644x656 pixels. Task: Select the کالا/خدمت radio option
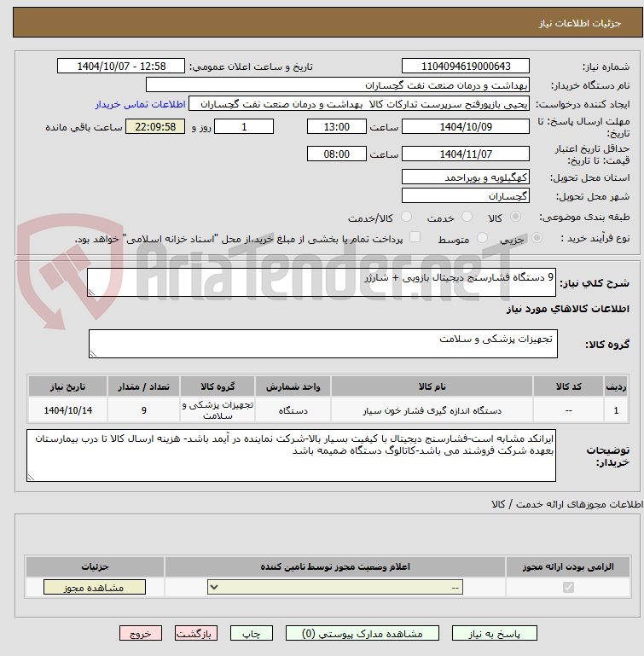pos(406,217)
